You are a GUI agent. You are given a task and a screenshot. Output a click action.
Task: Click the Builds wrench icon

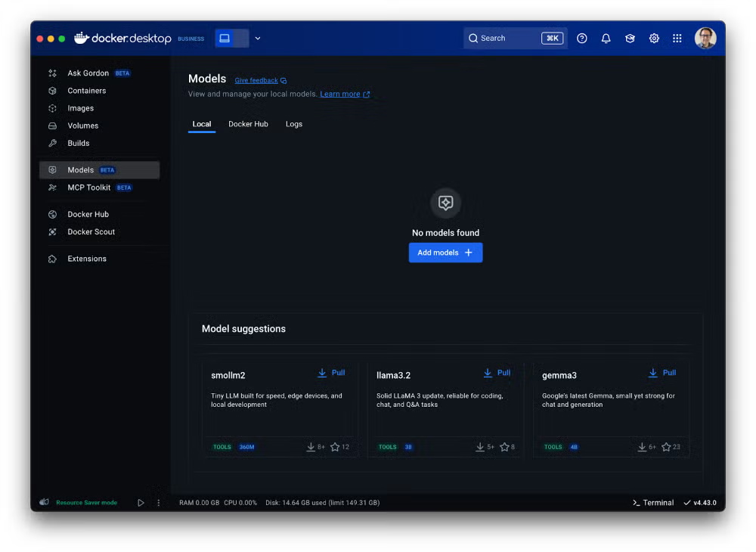coord(53,143)
